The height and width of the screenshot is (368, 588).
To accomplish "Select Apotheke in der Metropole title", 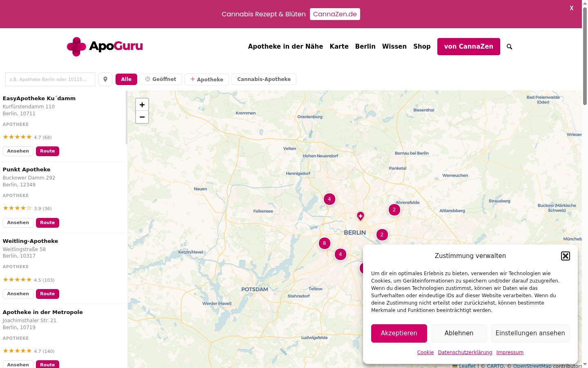I will (x=43, y=312).
